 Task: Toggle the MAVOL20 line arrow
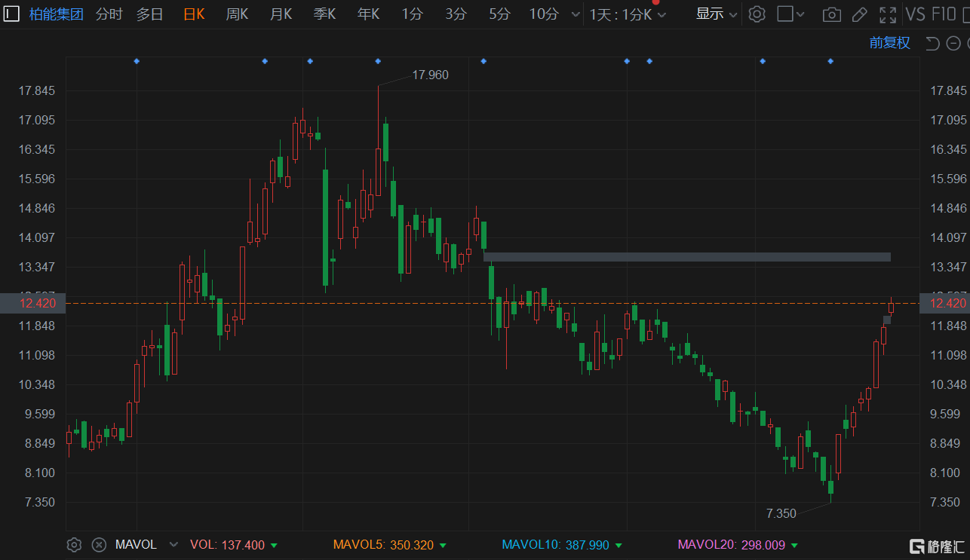[x=794, y=545]
